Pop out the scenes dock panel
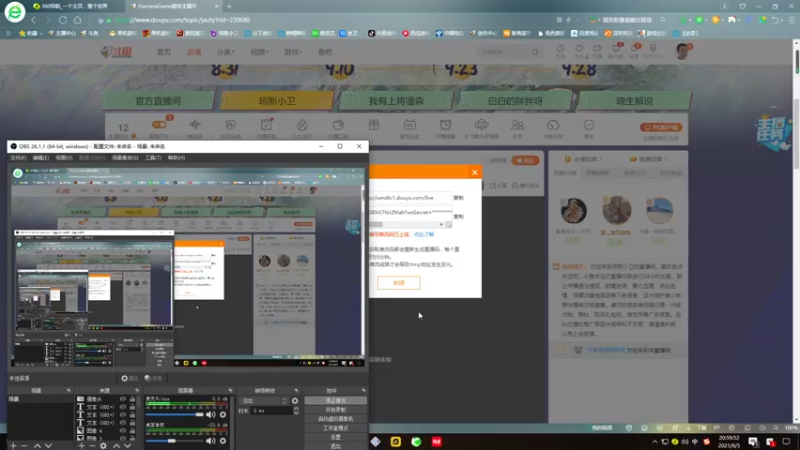 [69, 390]
